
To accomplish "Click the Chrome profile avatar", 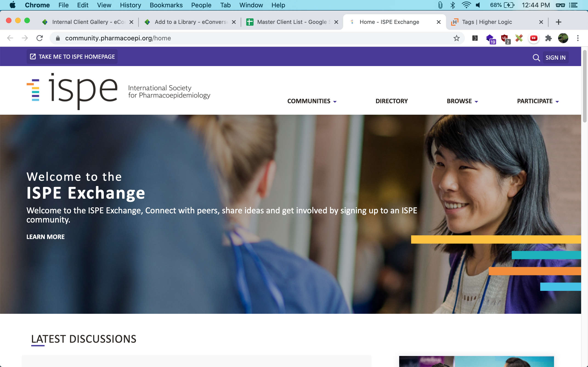I will pos(563,38).
